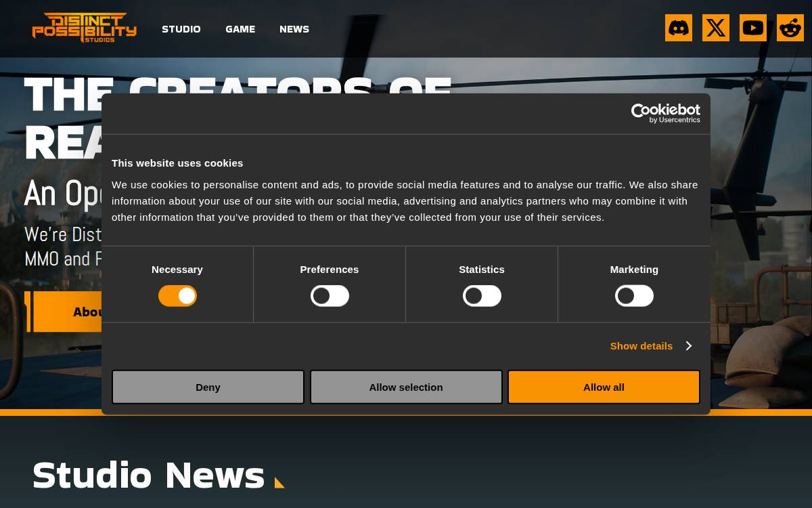The image size is (812, 508).
Task: Expand Show details in cookie dialog
Action: (x=651, y=345)
